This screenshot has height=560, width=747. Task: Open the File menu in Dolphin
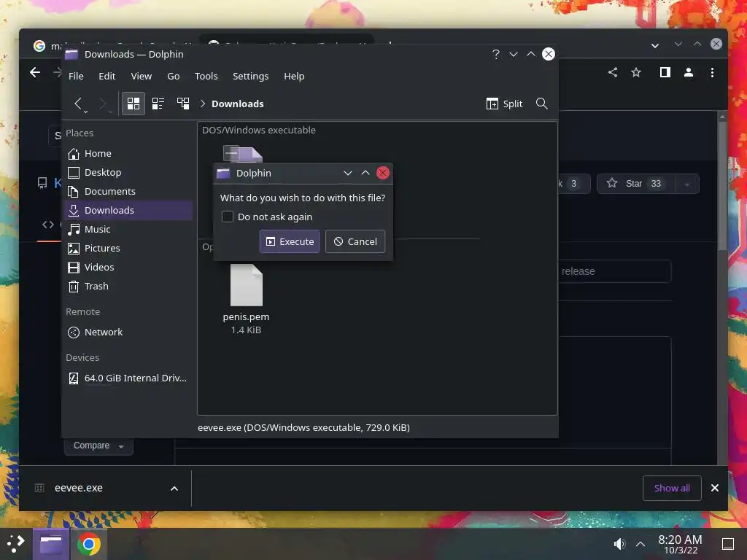76,76
